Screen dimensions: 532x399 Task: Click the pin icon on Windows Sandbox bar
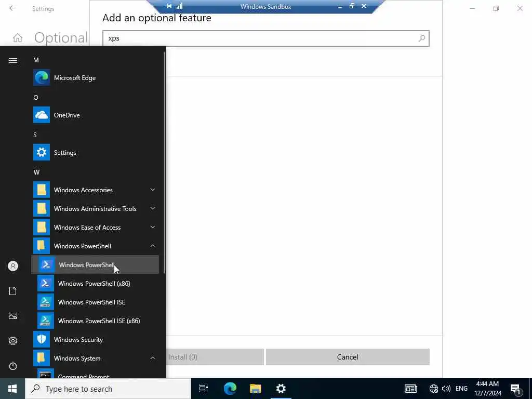coord(169,6)
